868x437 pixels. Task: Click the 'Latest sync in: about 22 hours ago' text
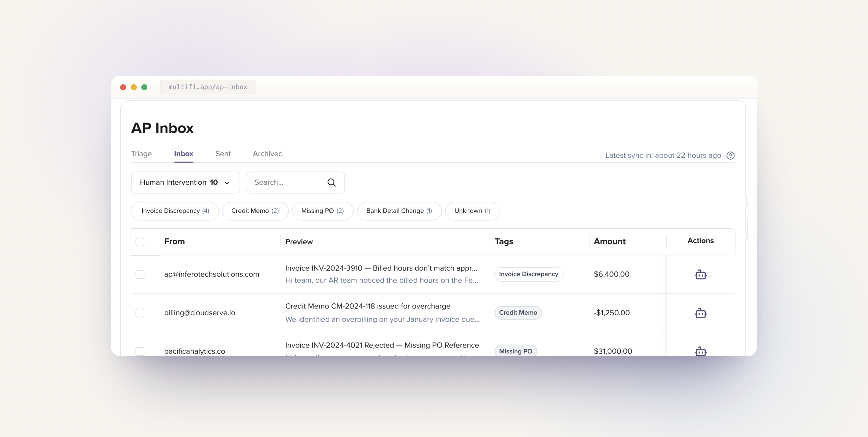tap(663, 156)
